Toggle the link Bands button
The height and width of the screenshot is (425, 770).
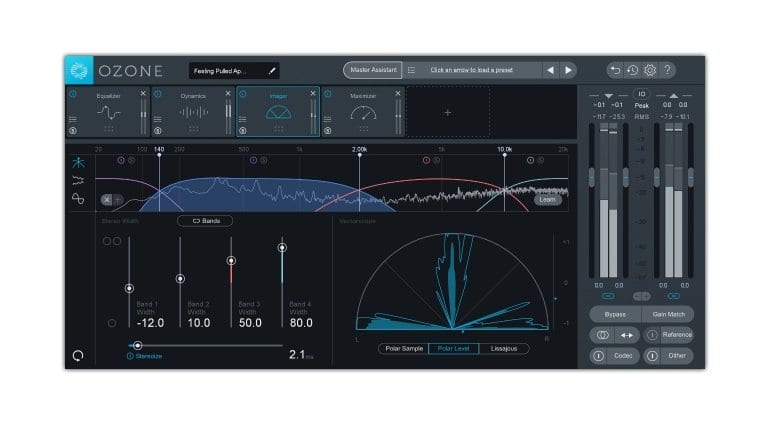click(205, 221)
